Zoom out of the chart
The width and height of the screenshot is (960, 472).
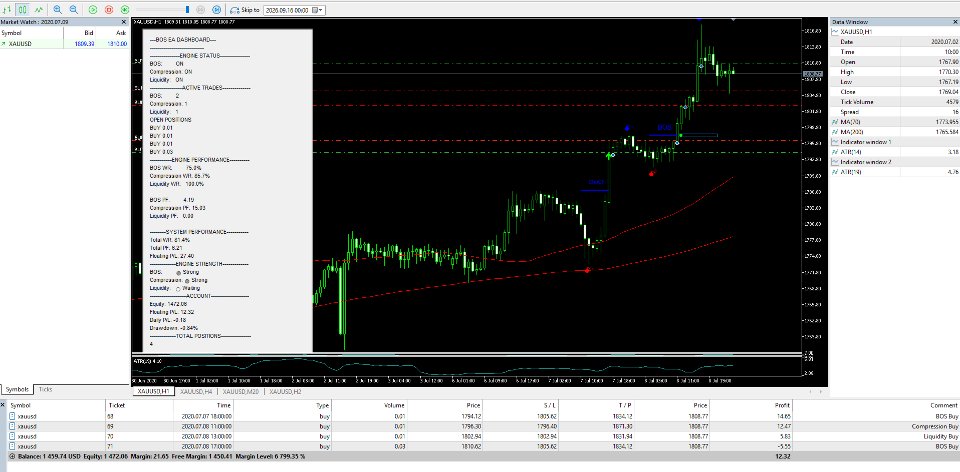click(x=73, y=10)
